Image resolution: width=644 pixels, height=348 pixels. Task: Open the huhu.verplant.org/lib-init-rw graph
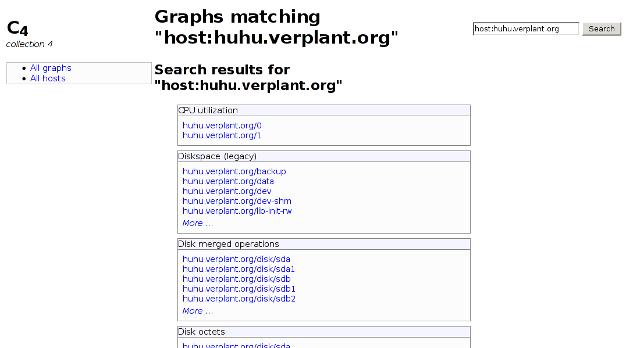click(237, 211)
